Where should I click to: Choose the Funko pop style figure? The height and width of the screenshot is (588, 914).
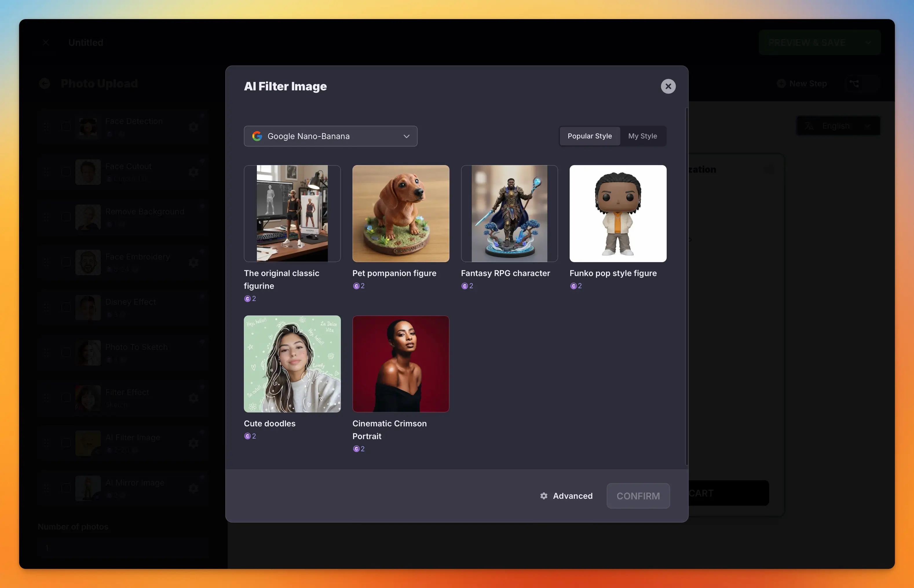617,213
